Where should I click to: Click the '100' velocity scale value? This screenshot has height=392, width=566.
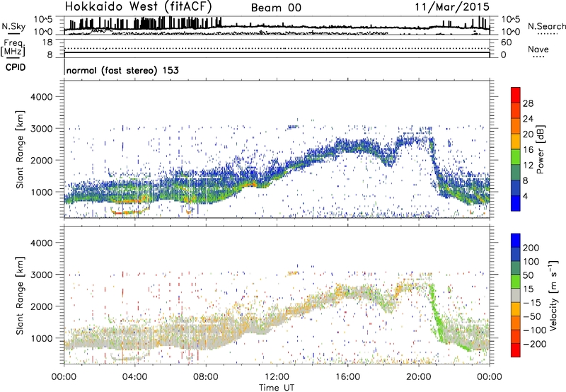(531, 262)
